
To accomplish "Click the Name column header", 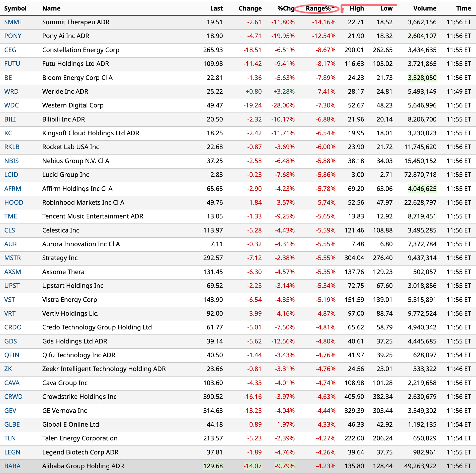I will coord(51,9).
